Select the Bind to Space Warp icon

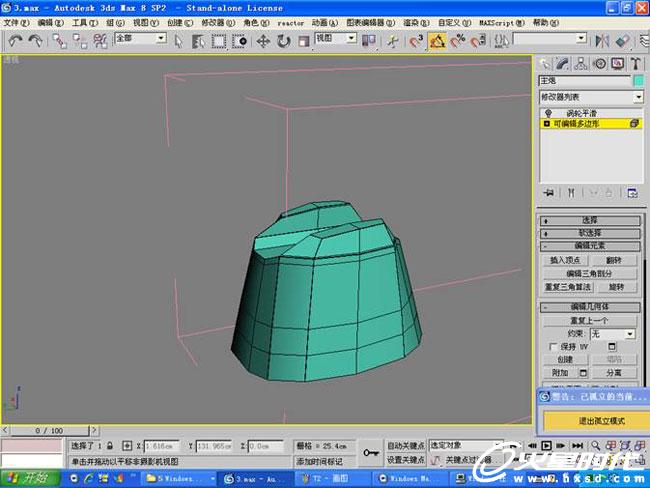click(100, 41)
